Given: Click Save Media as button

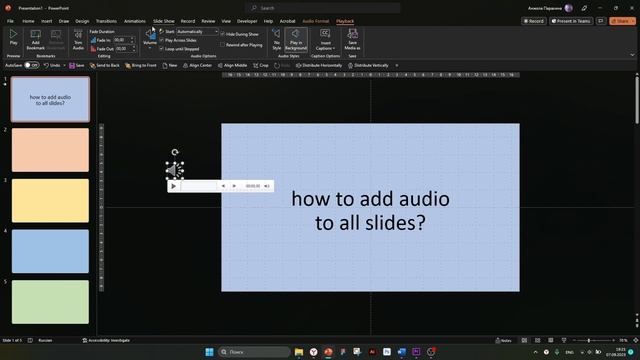Looking at the screenshot, I should pyautogui.click(x=352, y=40).
